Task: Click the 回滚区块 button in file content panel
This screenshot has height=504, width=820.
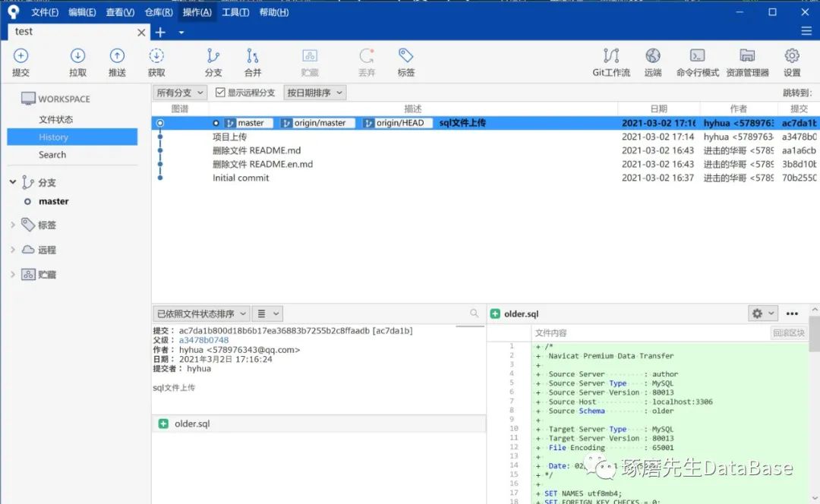Action: pyautogui.click(x=788, y=332)
